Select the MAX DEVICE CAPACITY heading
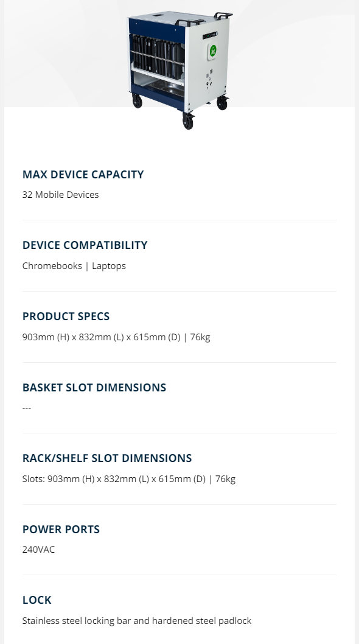Image resolution: width=359 pixels, height=644 pixels. click(x=83, y=174)
